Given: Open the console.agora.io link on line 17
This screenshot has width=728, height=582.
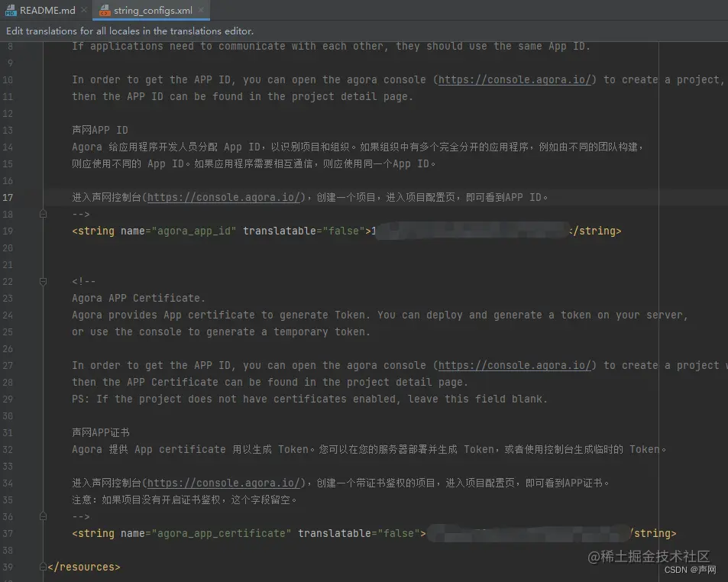Looking at the screenshot, I should tap(224, 197).
